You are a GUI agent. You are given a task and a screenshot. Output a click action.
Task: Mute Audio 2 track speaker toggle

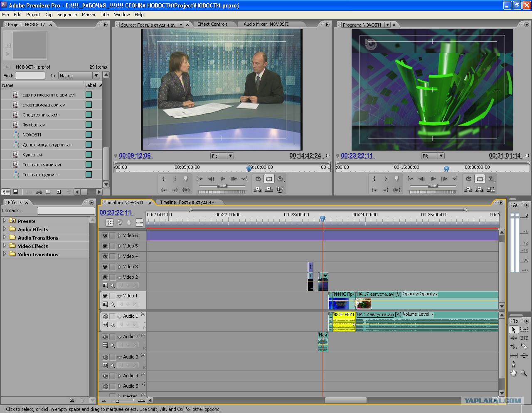tap(105, 337)
